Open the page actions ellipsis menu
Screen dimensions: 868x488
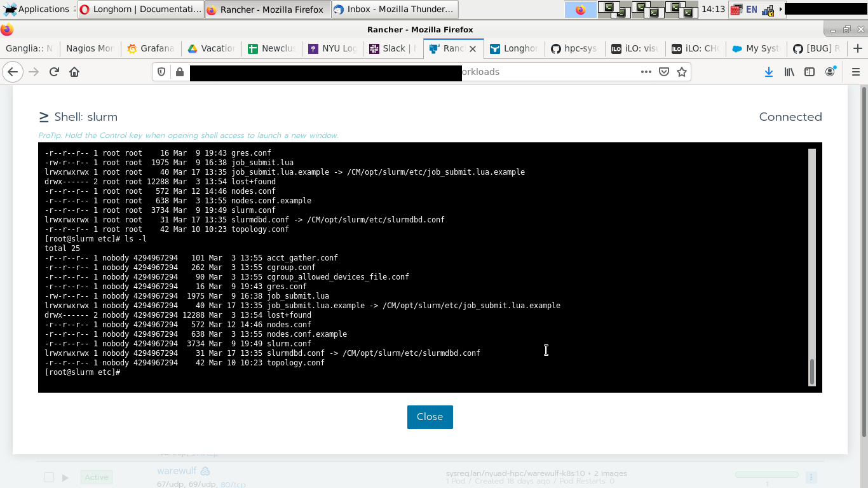click(x=646, y=72)
